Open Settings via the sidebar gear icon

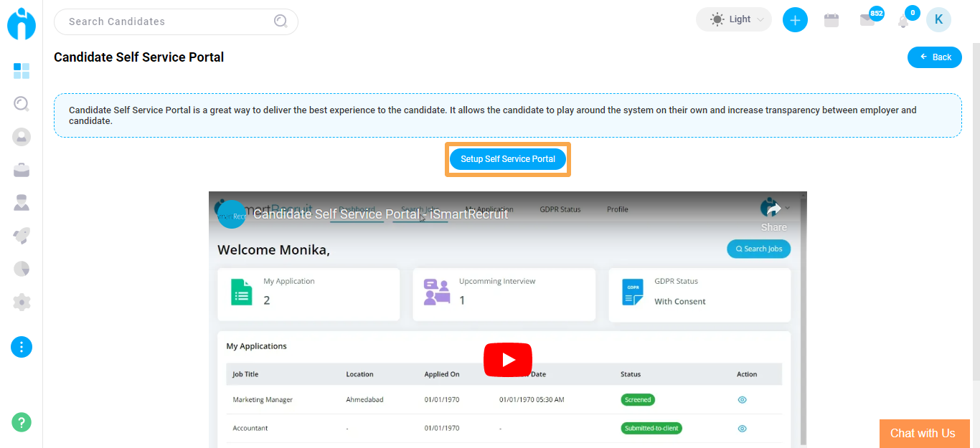pos(22,302)
